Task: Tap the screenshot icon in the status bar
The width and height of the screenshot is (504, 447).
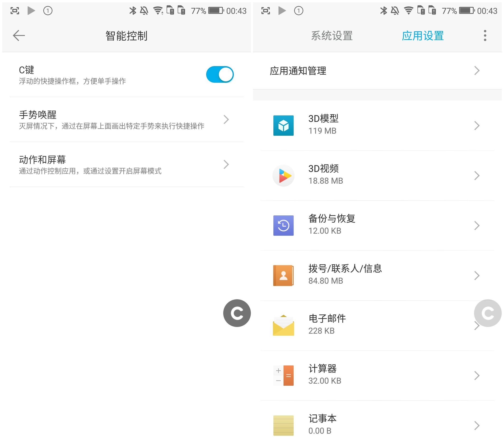Action: [15, 10]
